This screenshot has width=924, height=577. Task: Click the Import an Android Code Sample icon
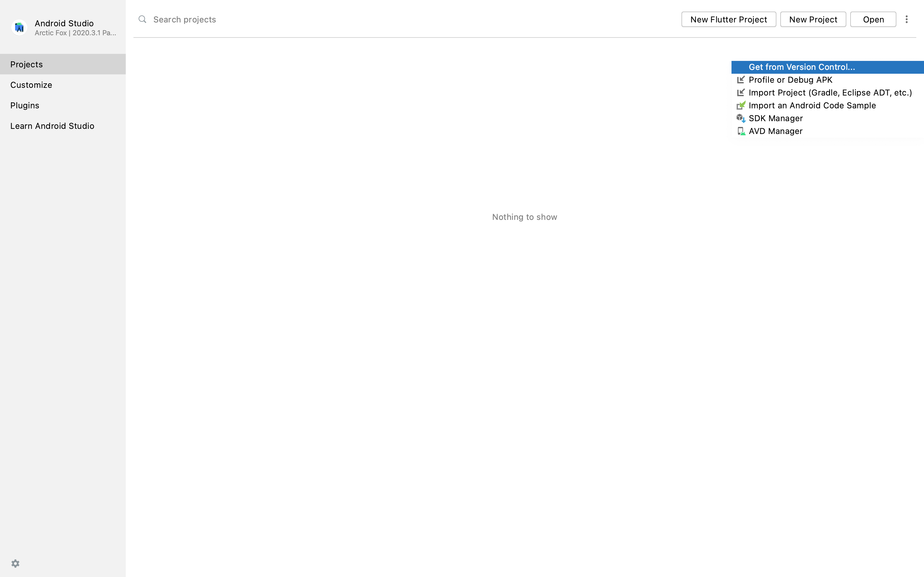(741, 105)
